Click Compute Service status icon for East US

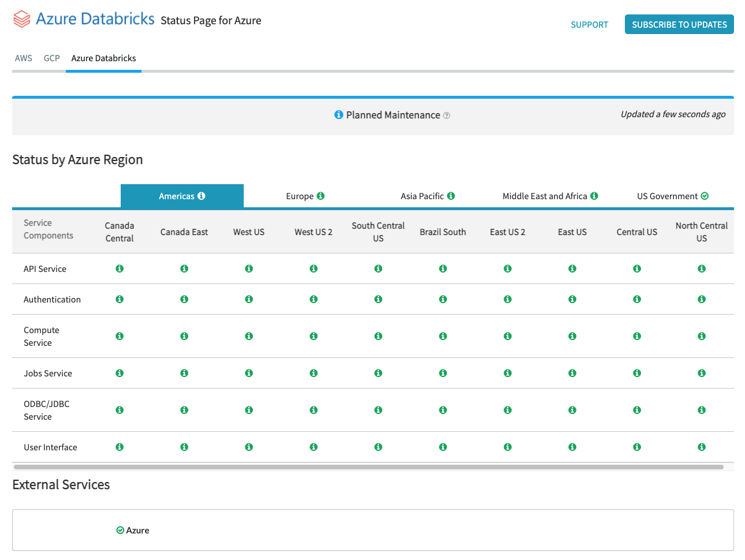pyautogui.click(x=572, y=336)
